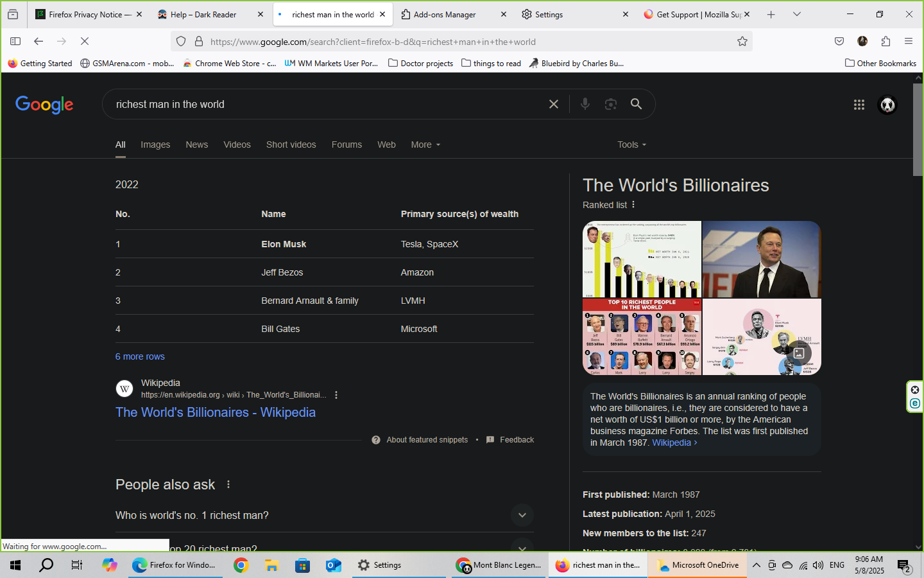Open People also ask options menu
The height and width of the screenshot is (578, 924).
pos(228,484)
